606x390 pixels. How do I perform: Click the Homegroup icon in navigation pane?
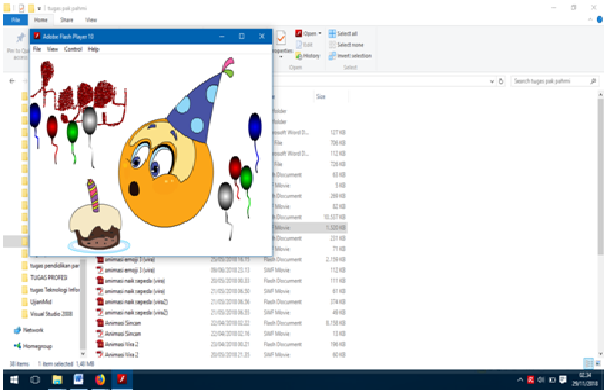pos(17,346)
